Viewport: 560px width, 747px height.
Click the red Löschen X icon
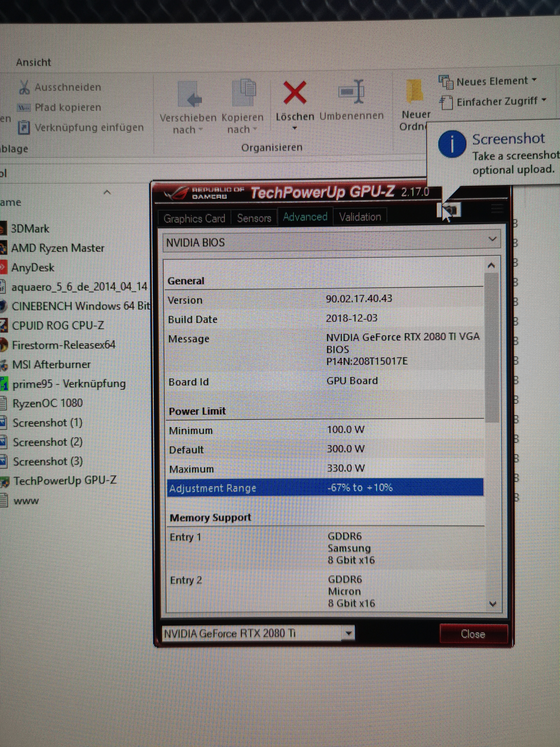(x=295, y=93)
